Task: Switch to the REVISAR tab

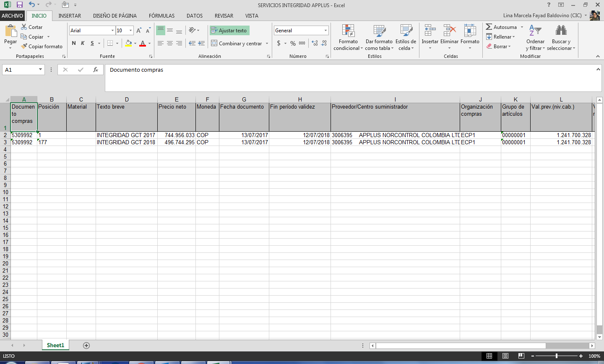Action: pos(224,16)
